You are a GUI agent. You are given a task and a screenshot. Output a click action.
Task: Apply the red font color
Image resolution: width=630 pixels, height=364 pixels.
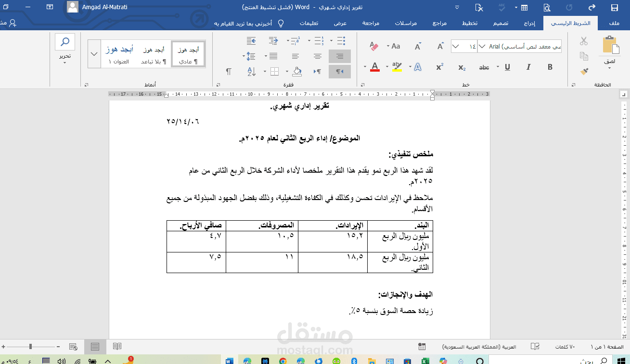pos(375,67)
